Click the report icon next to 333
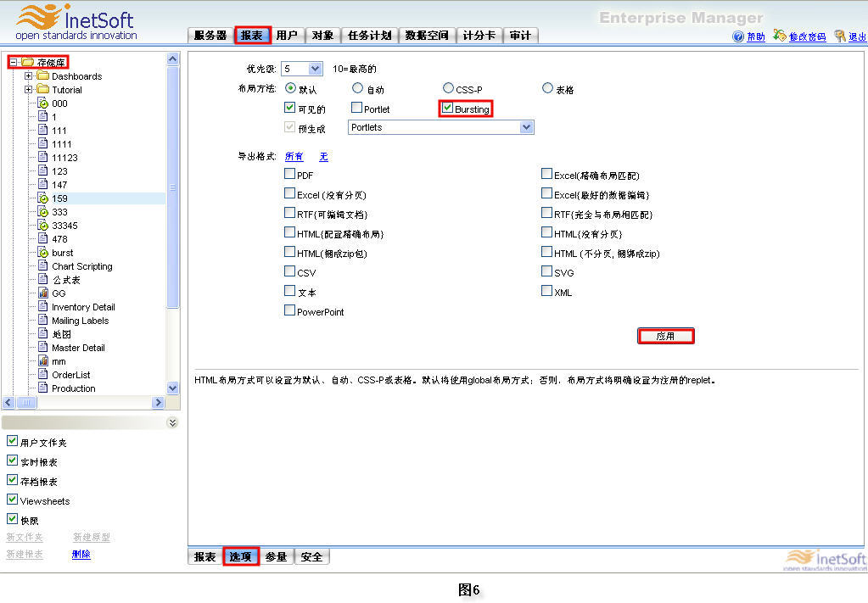This screenshot has height=603, width=868. 42,211
